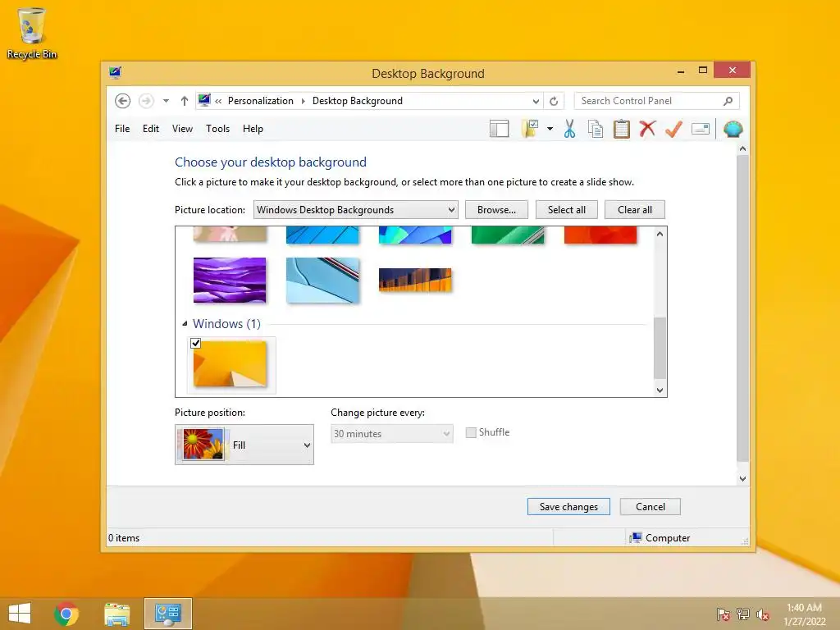Viewport: 840px width, 630px height.
Task: Click the window's main scroll down arrow
Action: pyautogui.click(x=742, y=478)
